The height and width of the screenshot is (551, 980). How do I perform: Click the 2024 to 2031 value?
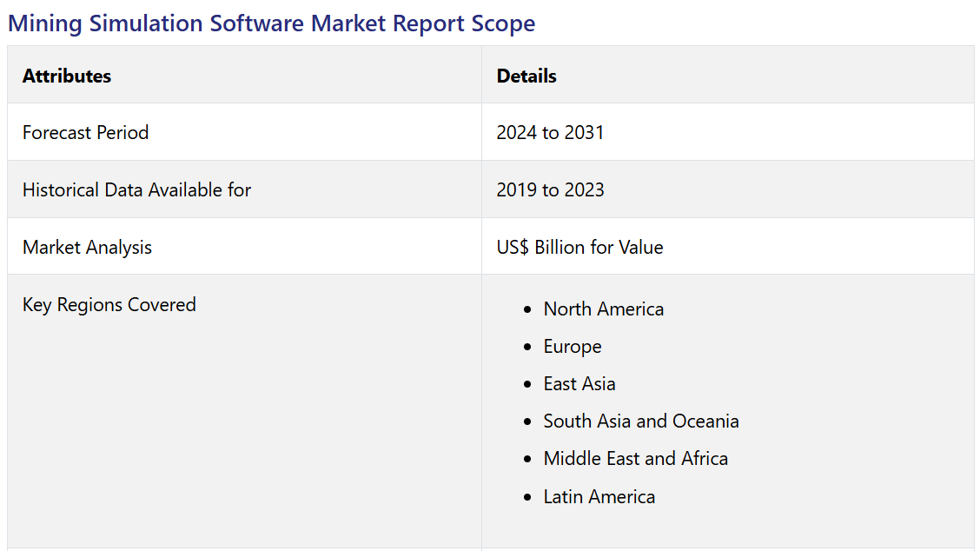(x=550, y=133)
